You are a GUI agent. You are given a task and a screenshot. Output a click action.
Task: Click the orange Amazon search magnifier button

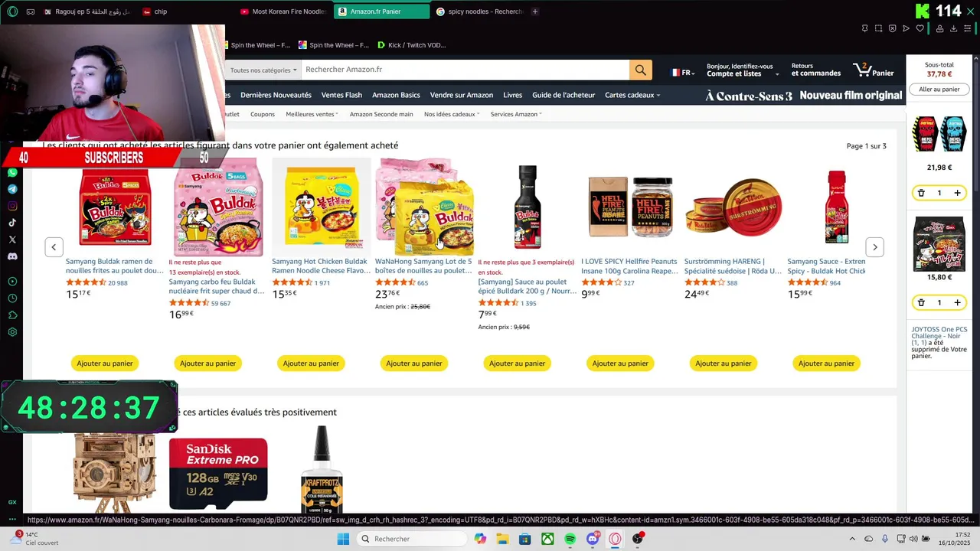pyautogui.click(x=640, y=70)
